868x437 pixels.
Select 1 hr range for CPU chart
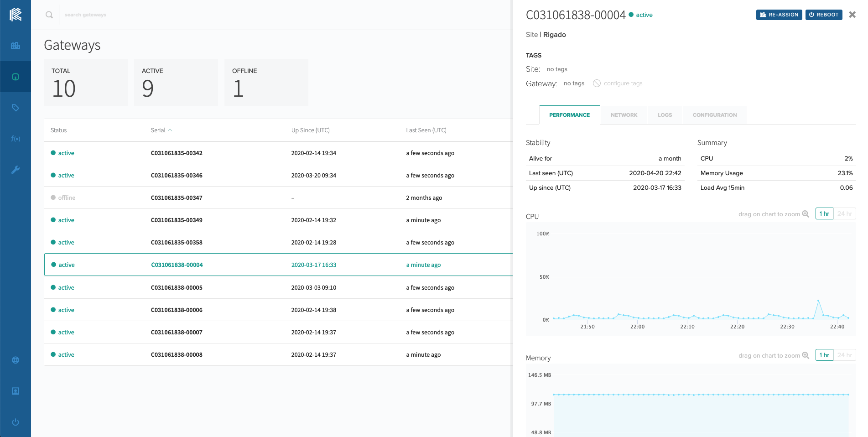click(x=824, y=213)
